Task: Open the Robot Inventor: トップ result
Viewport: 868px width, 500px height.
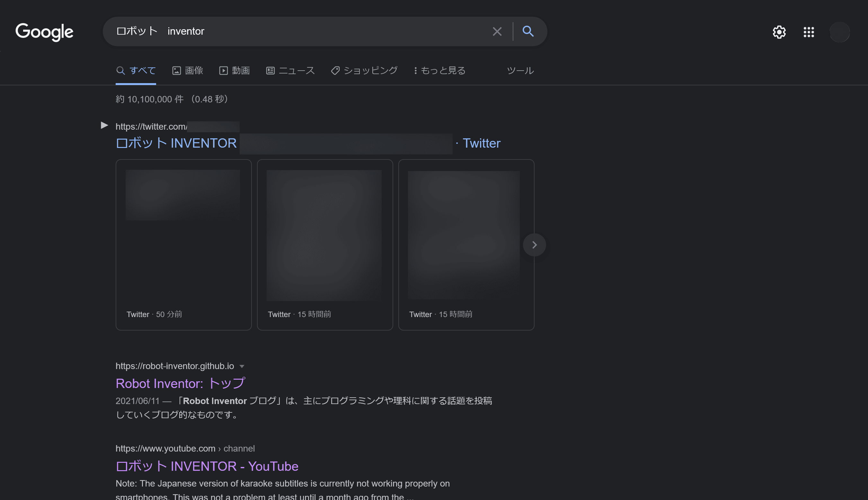Action: 181,384
